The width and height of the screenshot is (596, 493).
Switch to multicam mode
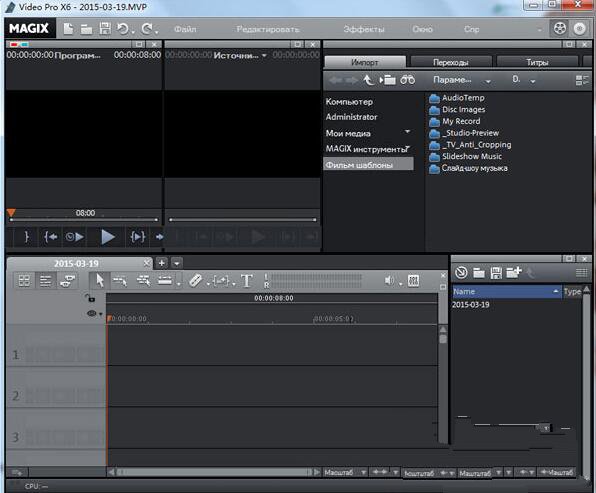[68, 281]
